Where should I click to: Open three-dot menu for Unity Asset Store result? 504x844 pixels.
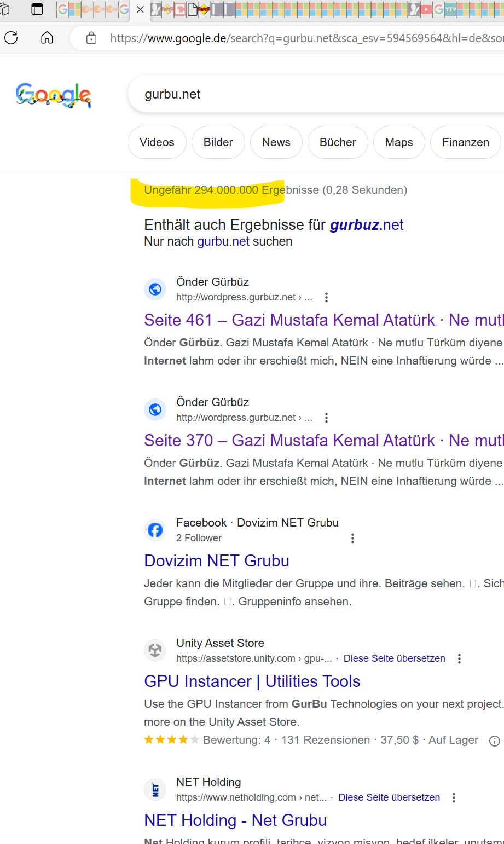(459, 659)
